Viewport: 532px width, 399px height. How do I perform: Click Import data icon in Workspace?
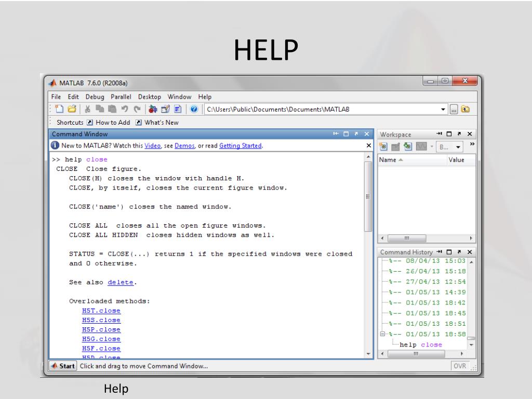tap(407, 147)
